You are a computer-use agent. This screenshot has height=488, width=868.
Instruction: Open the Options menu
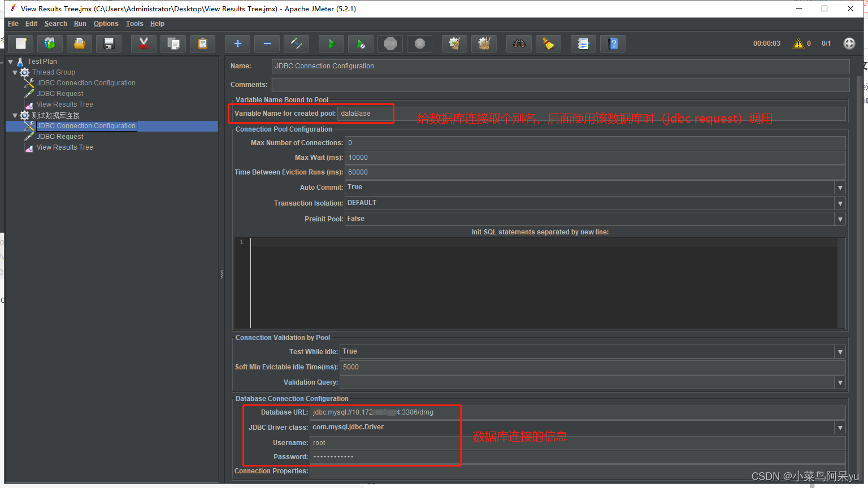106,24
